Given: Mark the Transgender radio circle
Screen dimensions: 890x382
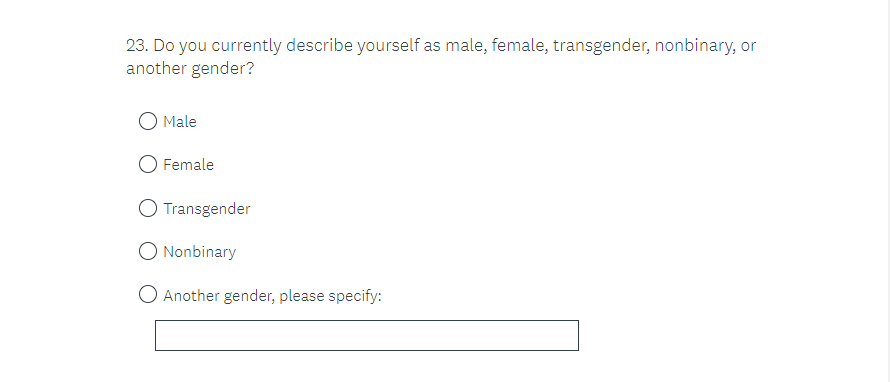Looking at the screenshot, I should coord(148,208).
